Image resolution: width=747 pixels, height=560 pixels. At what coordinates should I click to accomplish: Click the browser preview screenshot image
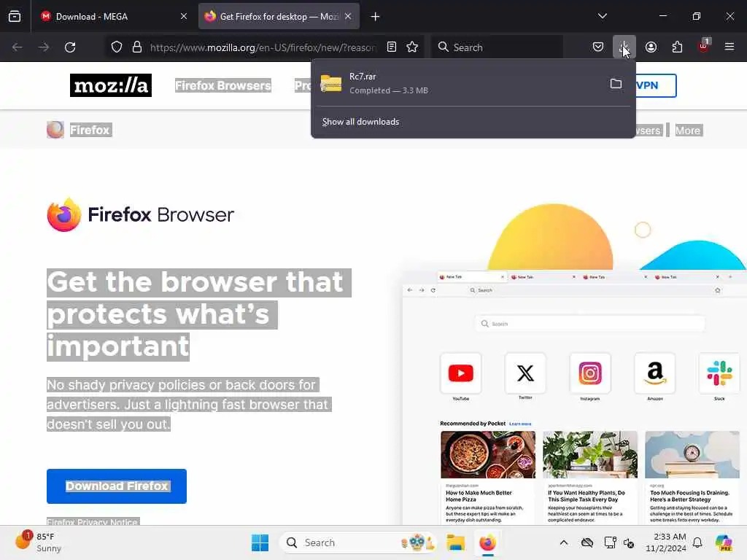point(574,397)
